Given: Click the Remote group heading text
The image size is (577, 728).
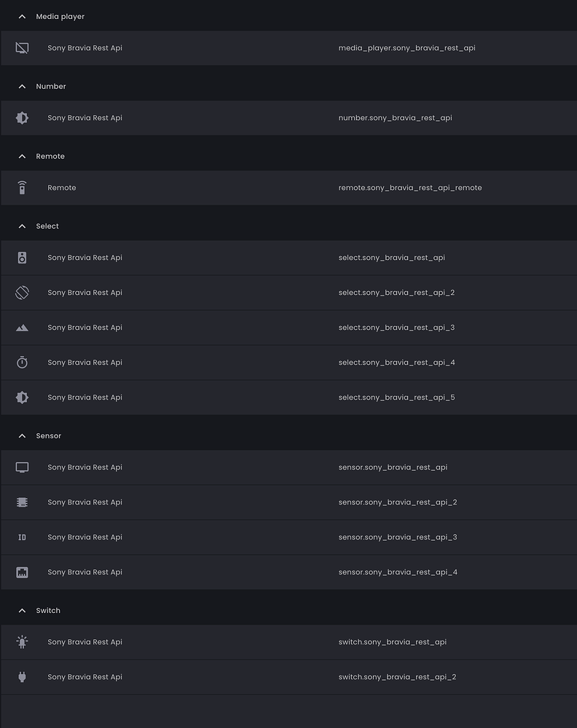Looking at the screenshot, I should pos(50,157).
